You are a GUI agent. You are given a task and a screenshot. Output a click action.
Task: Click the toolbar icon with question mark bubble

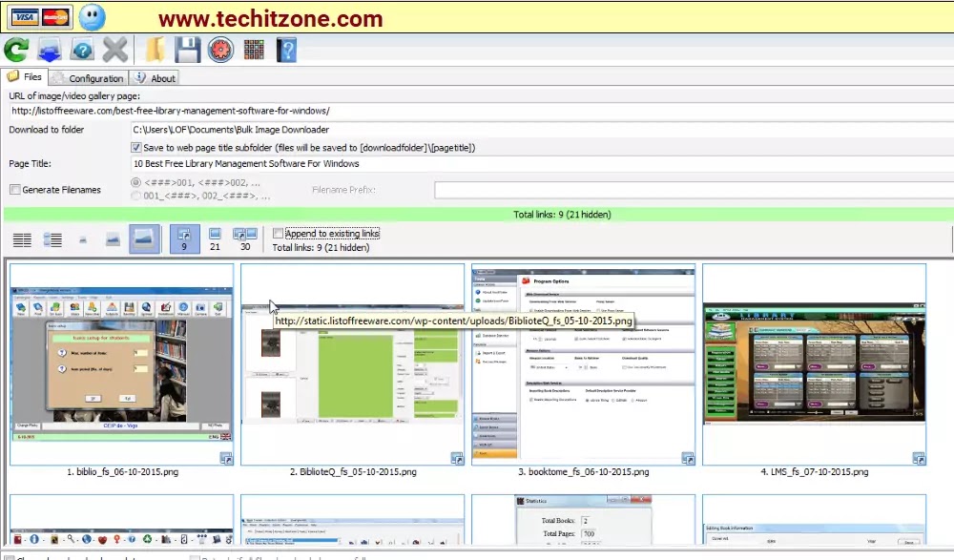tap(81, 50)
